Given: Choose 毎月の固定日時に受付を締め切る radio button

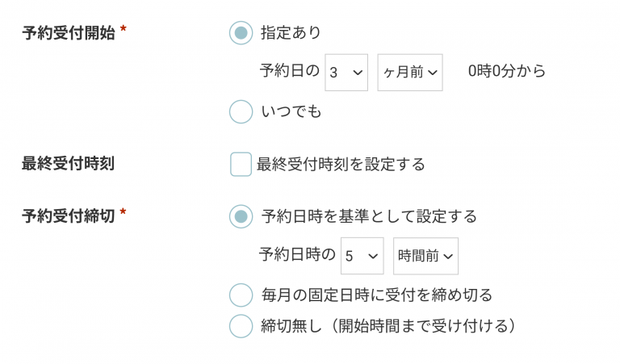Looking at the screenshot, I should 241,295.
